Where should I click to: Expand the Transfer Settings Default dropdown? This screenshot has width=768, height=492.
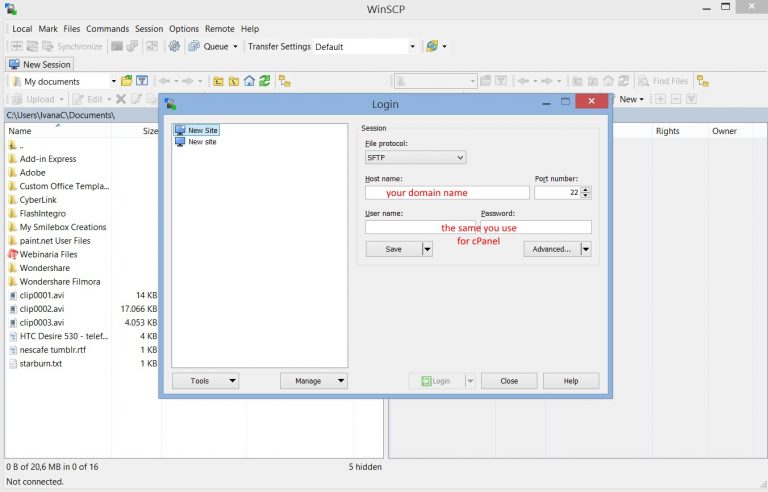click(411, 46)
